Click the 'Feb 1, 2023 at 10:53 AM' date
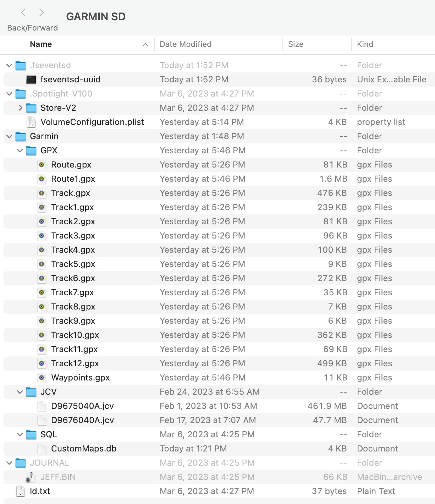Image resolution: width=435 pixels, height=504 pixels. [x=209, y=406]
